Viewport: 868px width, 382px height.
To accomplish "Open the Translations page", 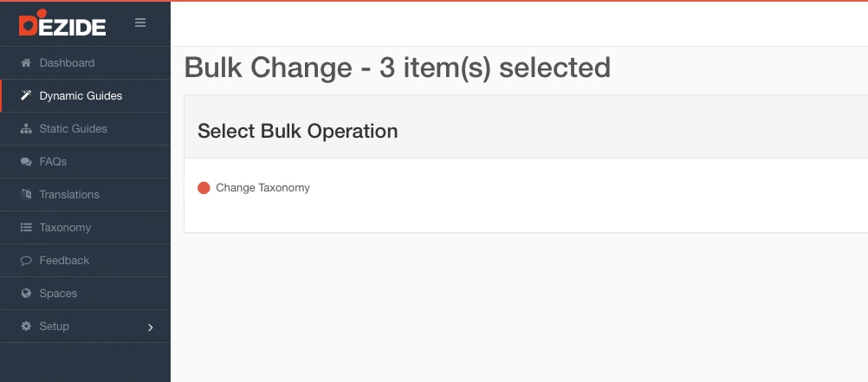I will (x=85, y=194).
